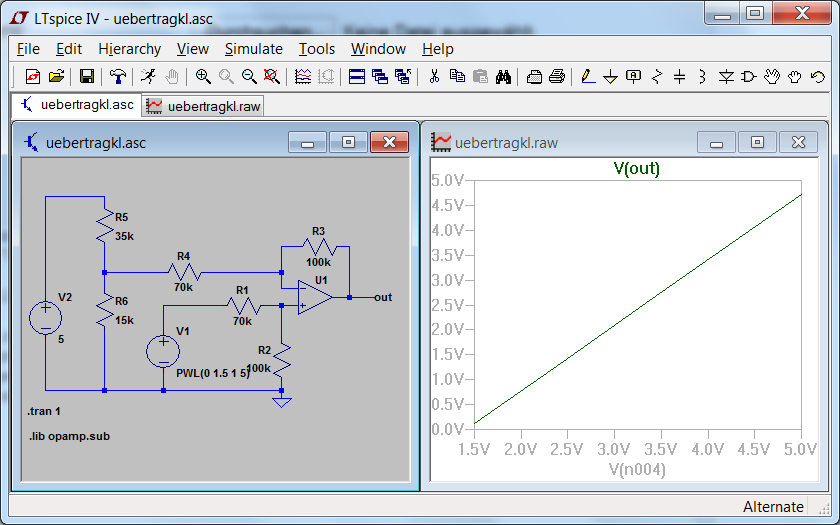
Task: Place a diode from the toolbar
Action: pyautogui.click(x=726, y=77)
